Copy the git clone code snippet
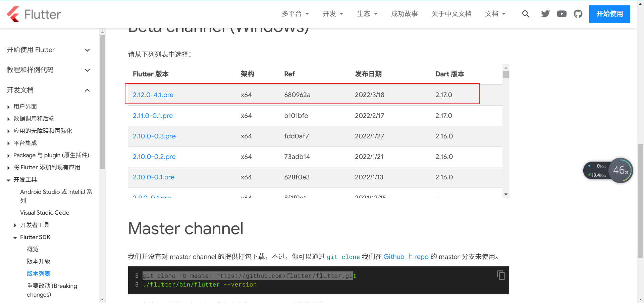The height and width of the screenshot is (303, 644). (x=501, y=275)
